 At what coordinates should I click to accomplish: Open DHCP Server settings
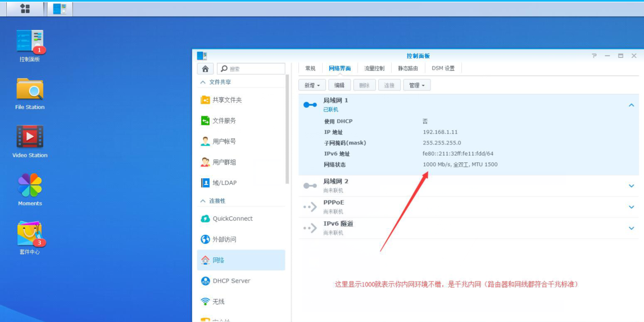click(x=231, y=281)
